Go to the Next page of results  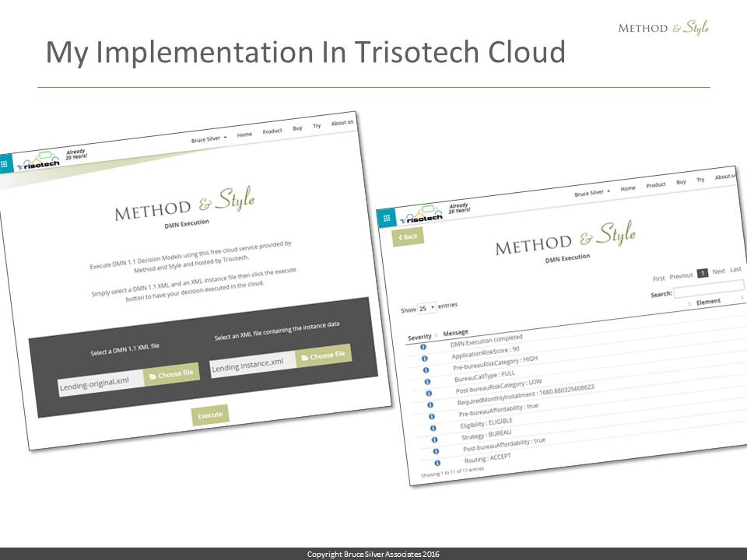pyautogui.click(x=718, y=271)
